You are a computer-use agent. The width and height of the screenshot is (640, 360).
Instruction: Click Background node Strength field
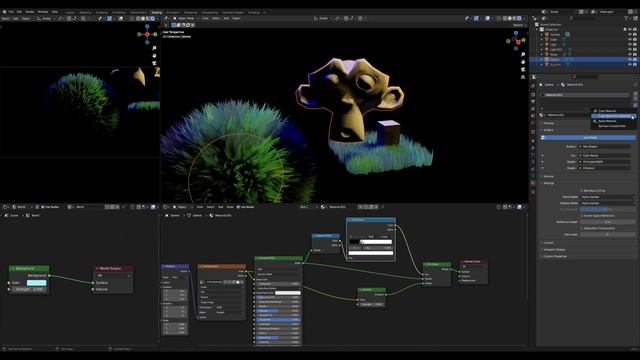coord(29,289)
